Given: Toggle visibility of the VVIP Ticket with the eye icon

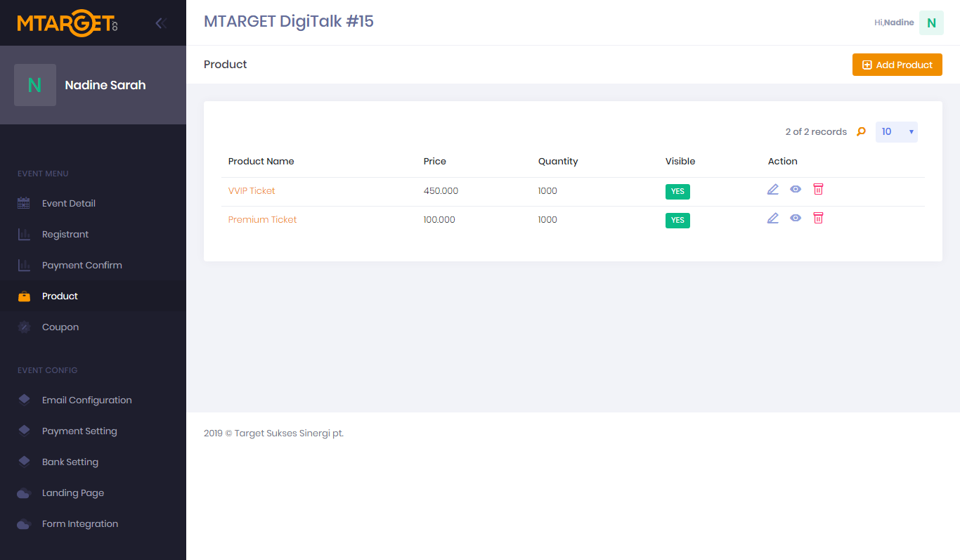Looking at the screenshot, I should [x=796, y=189].
